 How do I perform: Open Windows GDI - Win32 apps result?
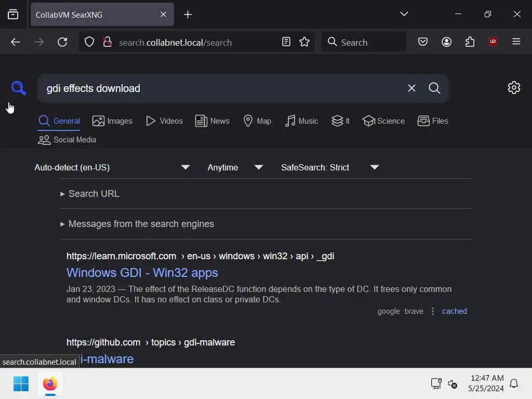pos(142,273)
